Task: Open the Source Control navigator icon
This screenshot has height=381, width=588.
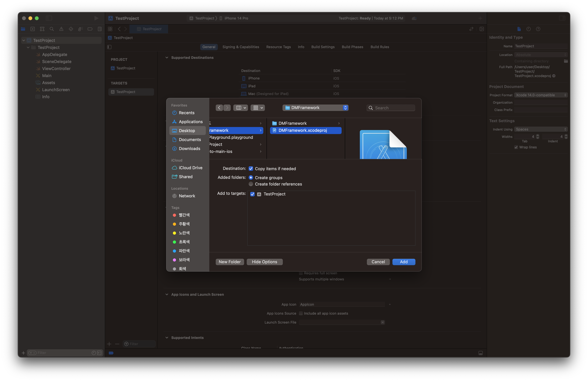Action: tap(32, 29)
